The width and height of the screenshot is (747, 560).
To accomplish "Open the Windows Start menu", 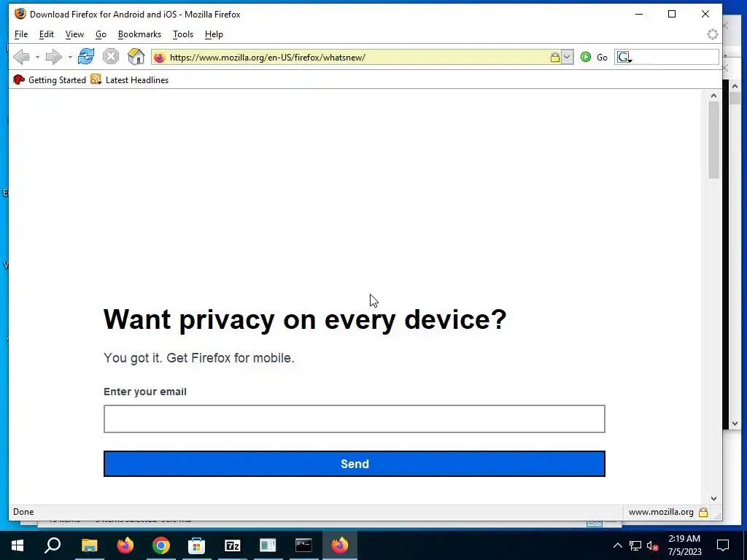I will pyautogui.click(x=18, y=545).
